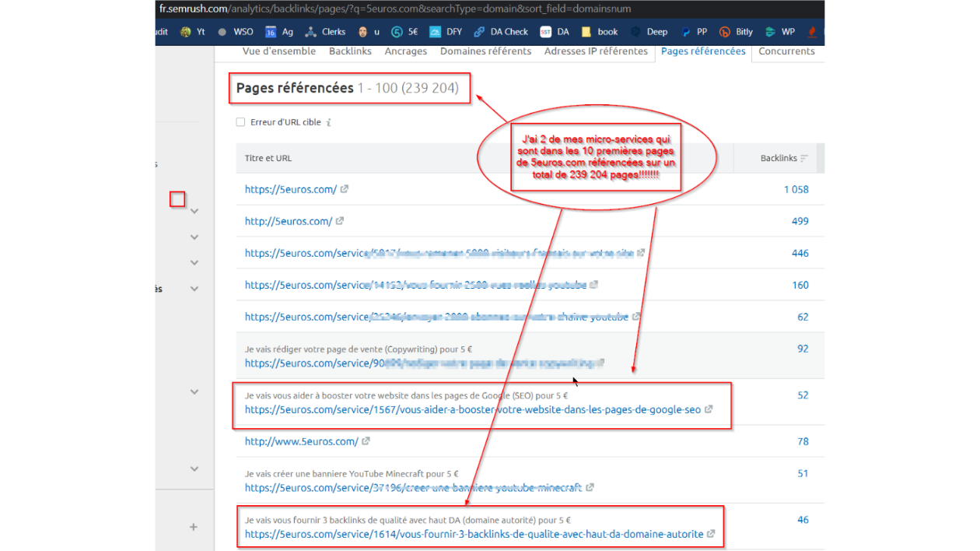Viewport: 980px width, 551px height.
Task: Click the 'Backlinks' column header label
Action: (x=779, y=158)
